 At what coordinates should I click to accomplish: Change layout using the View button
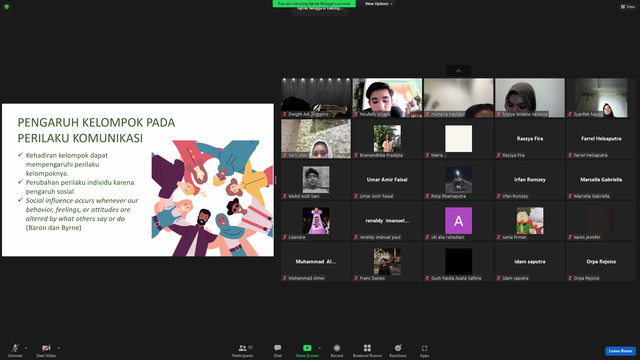click(628, 7)
